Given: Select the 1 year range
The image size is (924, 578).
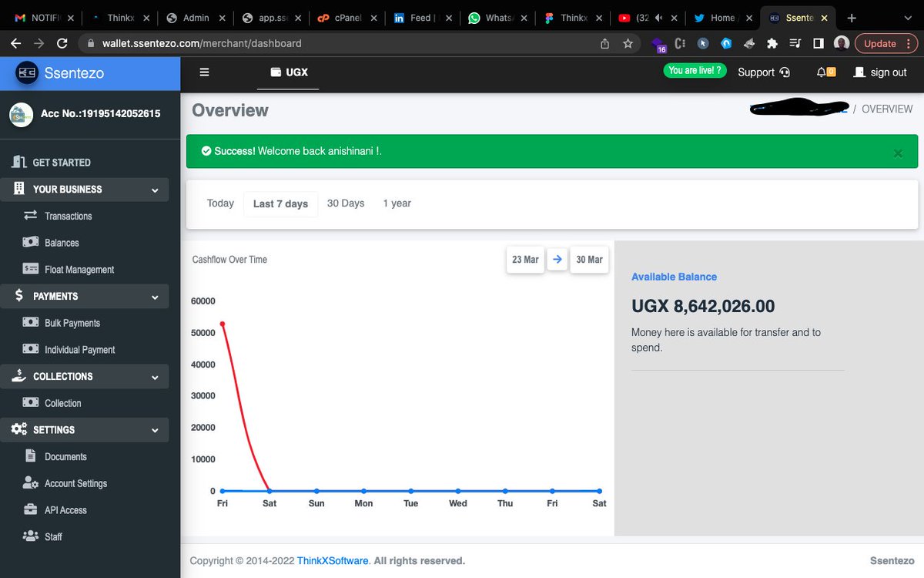Looking at the screenshot, I should point(397,203).
